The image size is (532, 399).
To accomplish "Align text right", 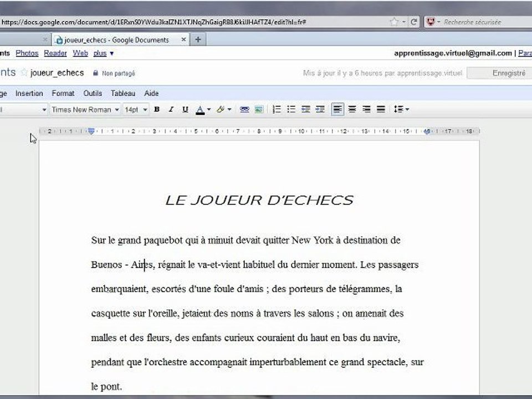I will tap(366, 110).
